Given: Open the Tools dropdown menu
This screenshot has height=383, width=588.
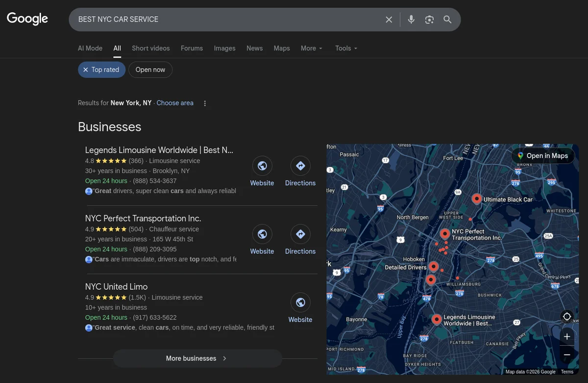Looking at the screenshot, I should tap(346, 48).
